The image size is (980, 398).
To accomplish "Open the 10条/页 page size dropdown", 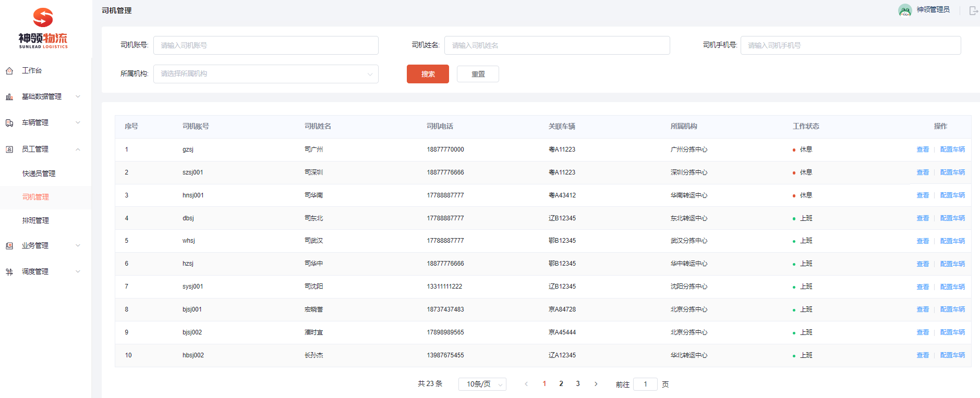I will 482,384.
